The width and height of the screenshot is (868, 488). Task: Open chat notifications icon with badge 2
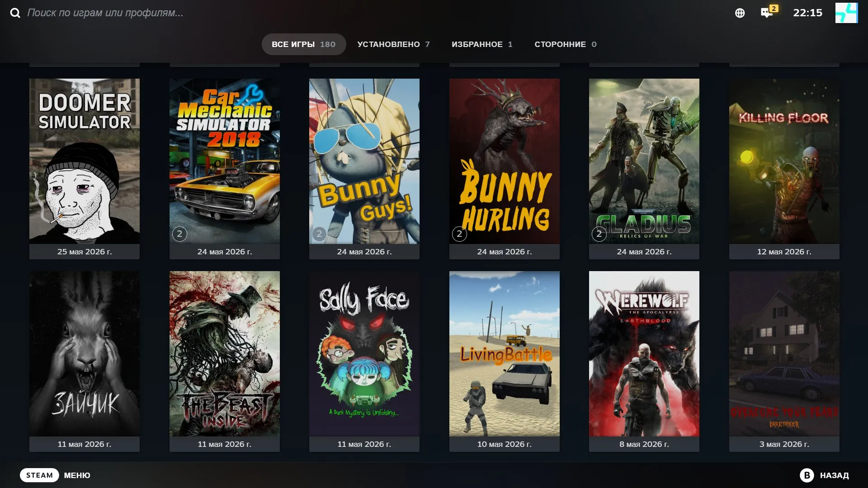pyautogui.click(x=769, y=12)
